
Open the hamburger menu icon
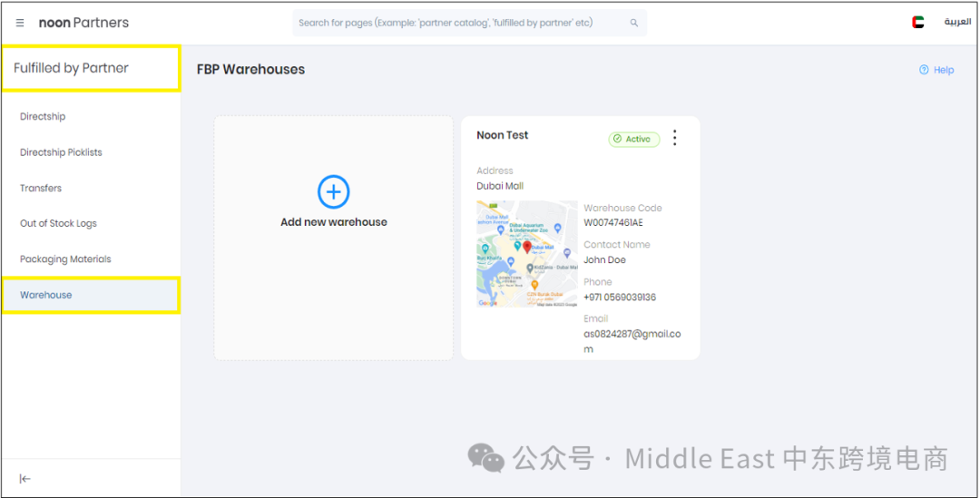tap(20, 23)
